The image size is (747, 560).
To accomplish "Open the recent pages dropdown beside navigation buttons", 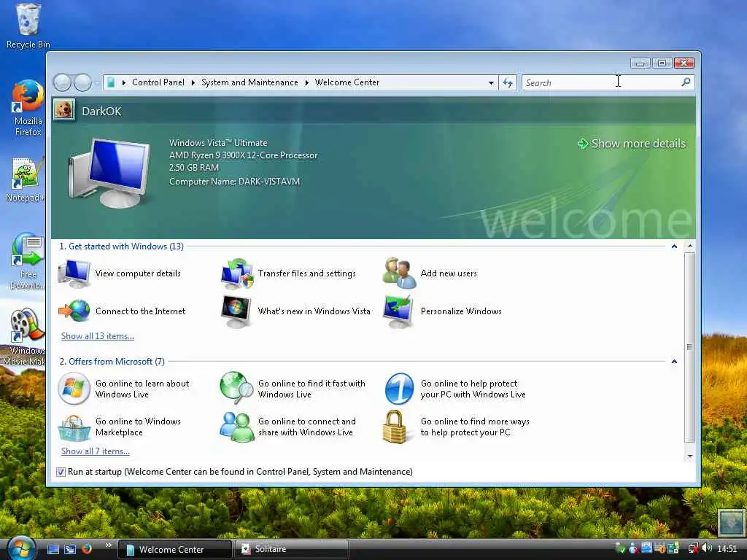I will click(97, 83).
